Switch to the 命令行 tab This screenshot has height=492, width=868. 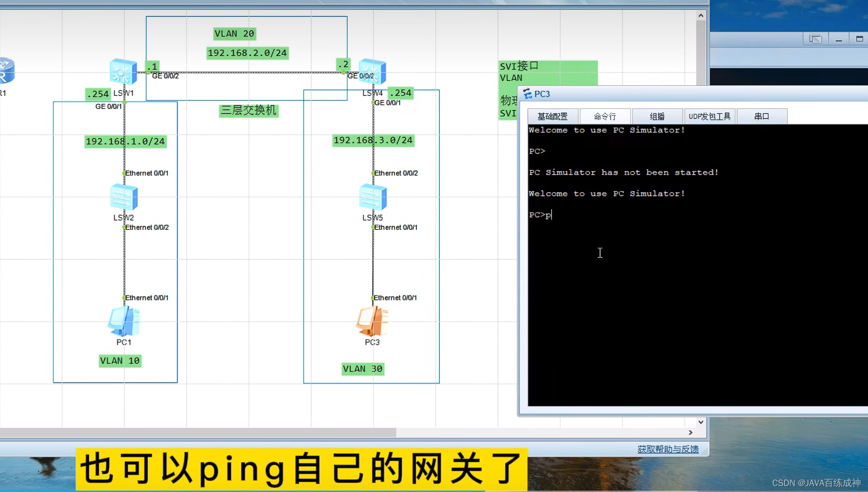point(605,116)
